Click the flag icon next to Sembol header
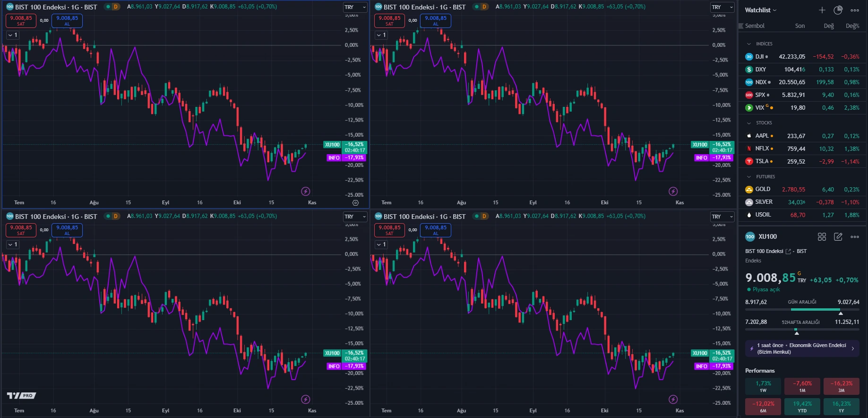The image size is (868, 418). pos(741,26)
